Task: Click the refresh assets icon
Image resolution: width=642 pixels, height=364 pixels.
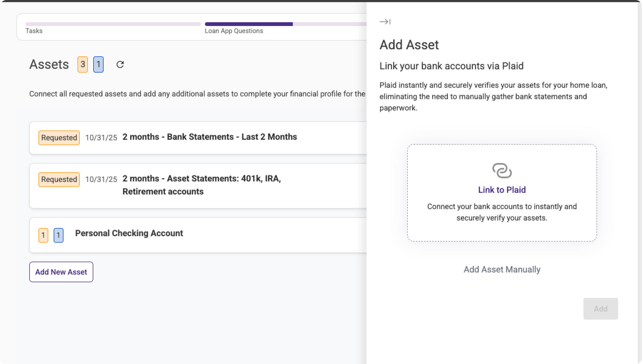Action: 120,64
